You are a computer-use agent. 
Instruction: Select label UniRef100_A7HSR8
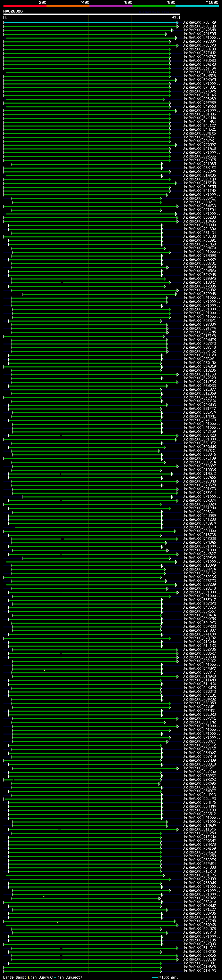pos(199,485)
